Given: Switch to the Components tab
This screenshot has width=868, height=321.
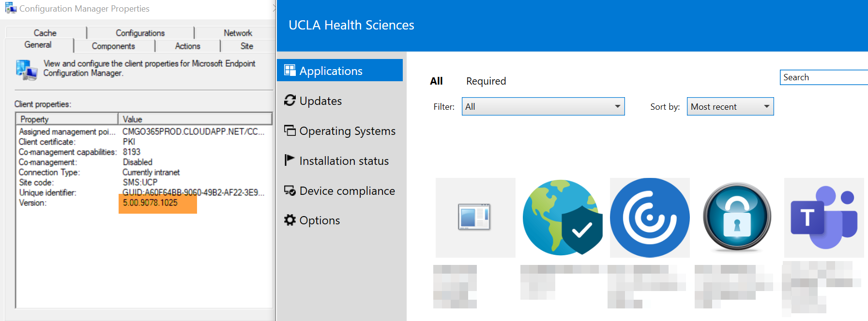Looking at the screenshot, I should 113,46.
